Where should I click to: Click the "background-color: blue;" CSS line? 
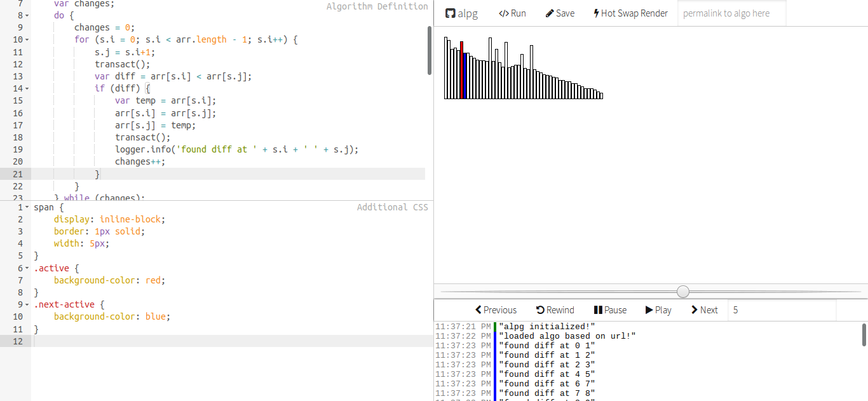tap(112, 316)
